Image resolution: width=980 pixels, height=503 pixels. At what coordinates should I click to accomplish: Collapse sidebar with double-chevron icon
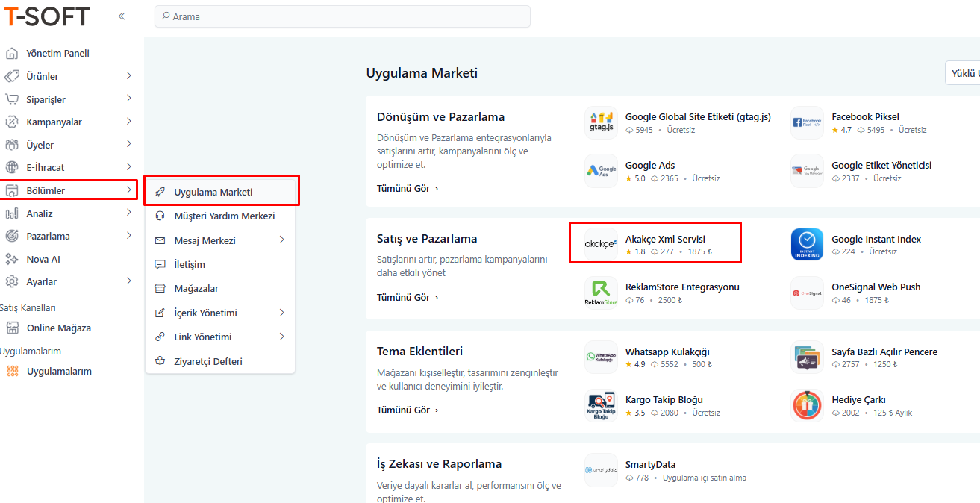(122, 16)
